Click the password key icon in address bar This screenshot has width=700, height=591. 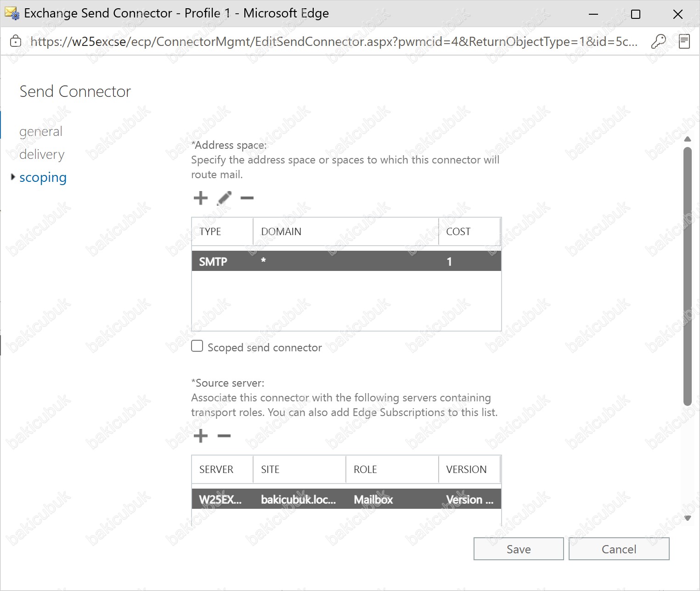click(659, 41)
